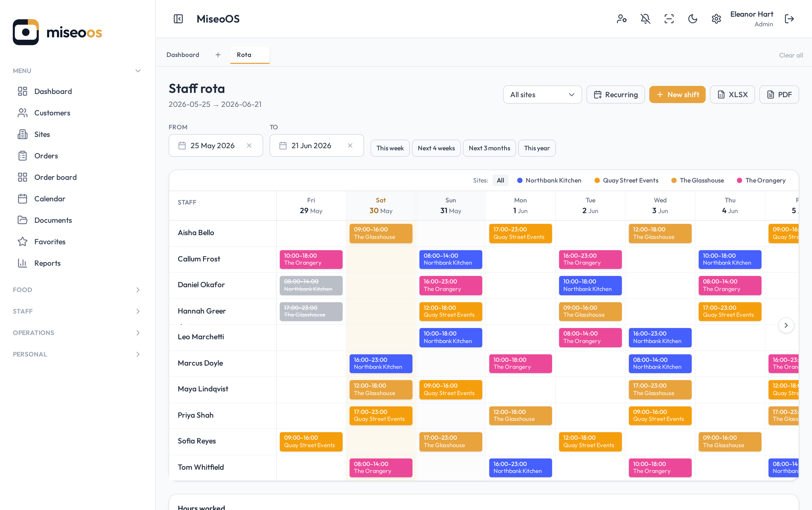Switch to the Dashboard tab

pos(183,54)
